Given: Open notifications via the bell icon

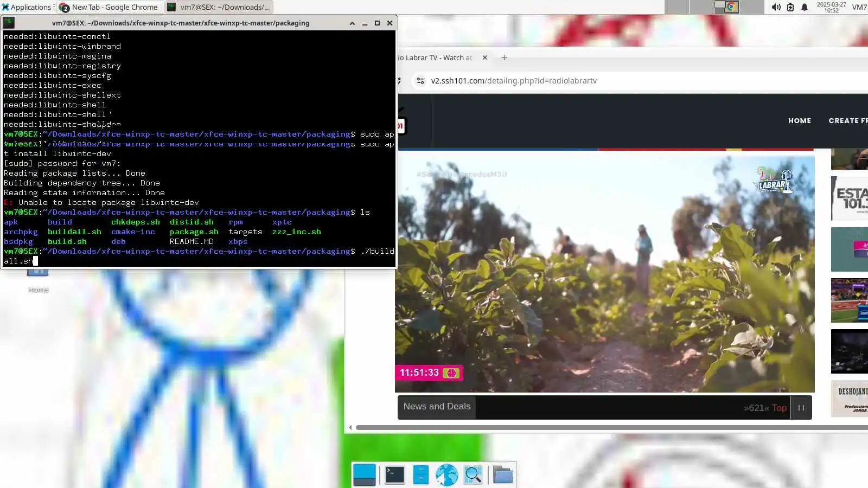Looking at the screenshot, I should 805,7.
